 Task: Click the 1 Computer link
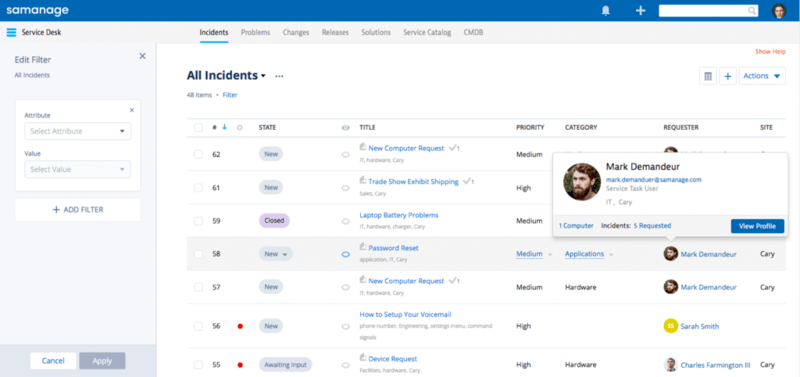pos(576,225)
